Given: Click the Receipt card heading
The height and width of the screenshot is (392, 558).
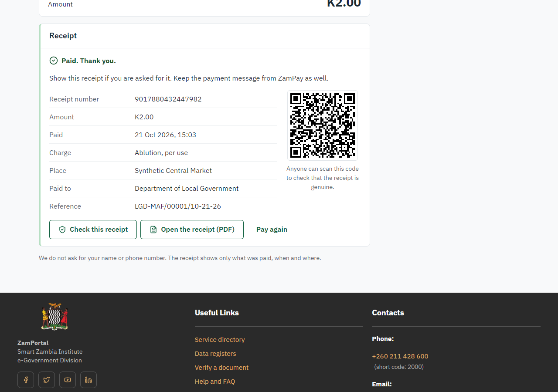Looking at the screenshot, I should click(63, 36).
